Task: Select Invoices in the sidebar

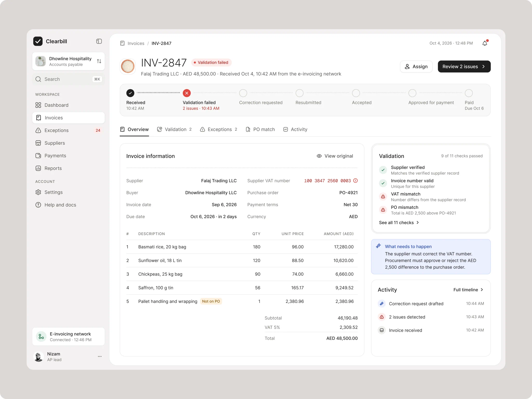Action: tap(68, 118)
